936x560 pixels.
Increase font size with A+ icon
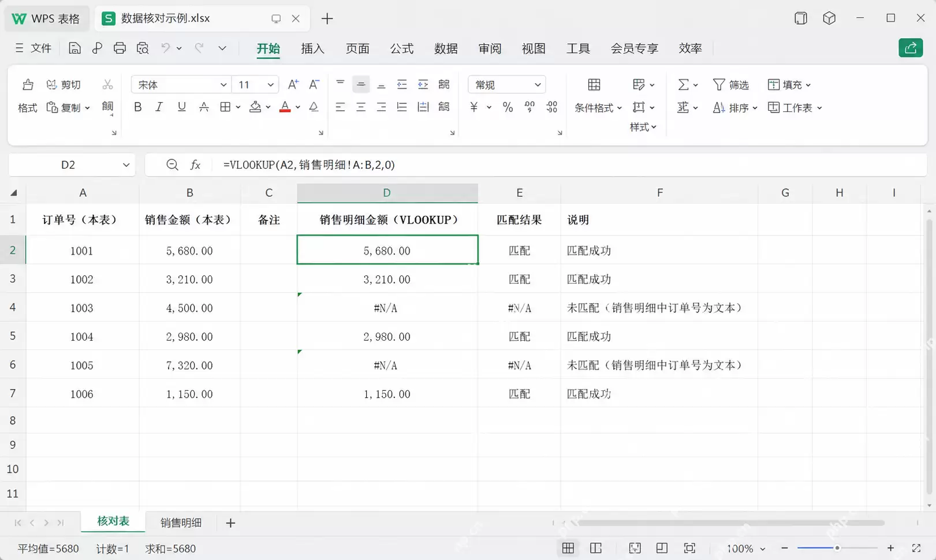point(293,85)
